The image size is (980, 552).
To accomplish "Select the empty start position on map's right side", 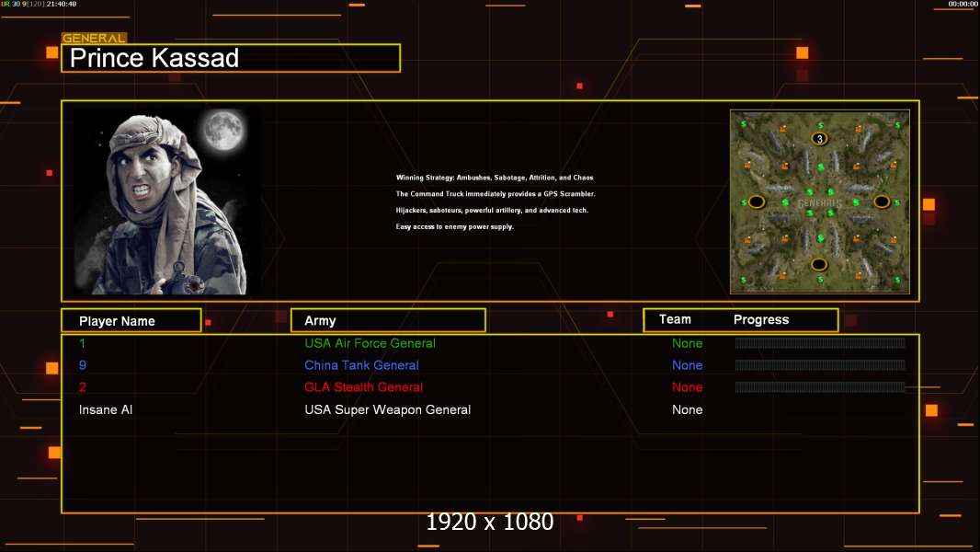I will point(882,201).
